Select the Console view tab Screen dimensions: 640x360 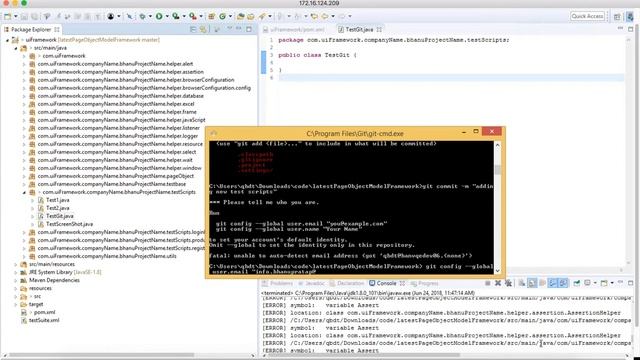[x=387, y=283]
